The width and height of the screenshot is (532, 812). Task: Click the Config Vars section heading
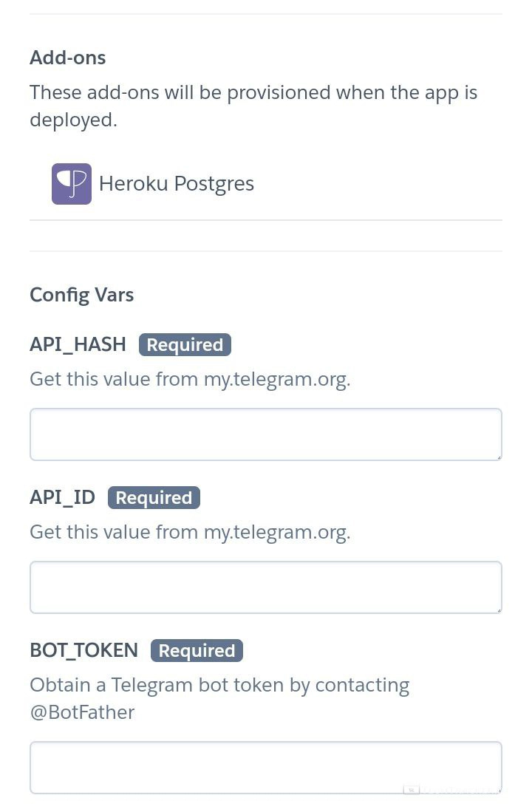[81, 296]
